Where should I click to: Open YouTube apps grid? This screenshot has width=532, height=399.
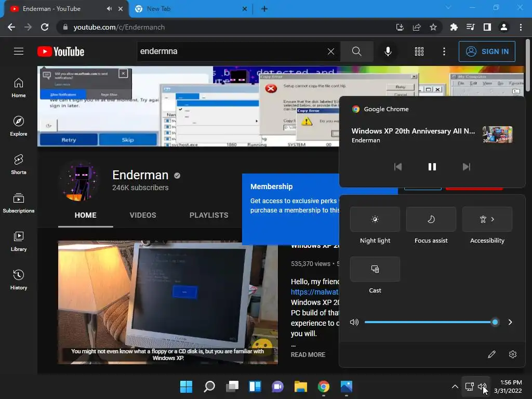(x=419, y=51)
